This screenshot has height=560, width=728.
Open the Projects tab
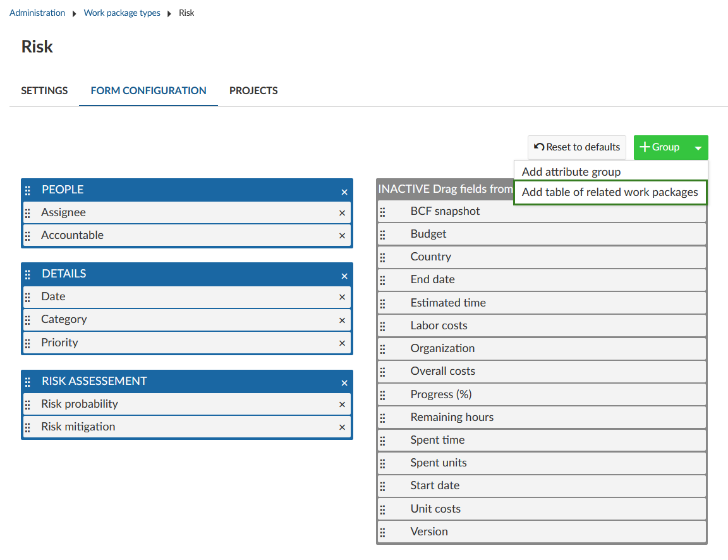(x=253, y=90)
